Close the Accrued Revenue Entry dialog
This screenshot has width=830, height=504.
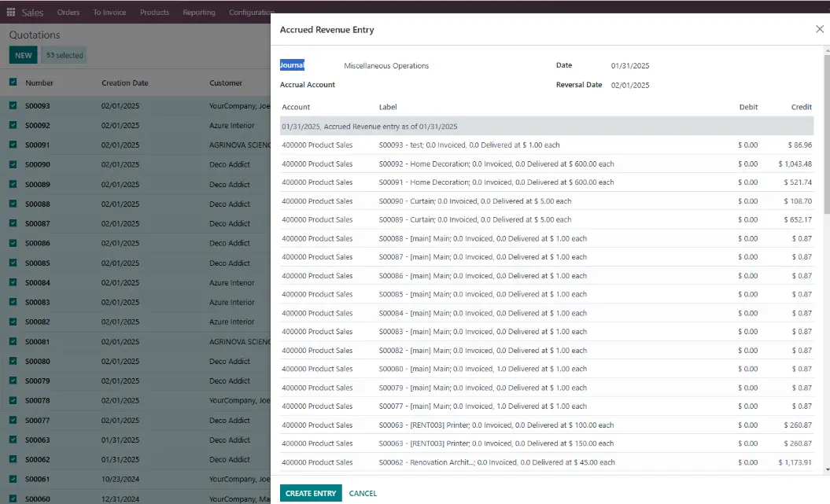(x=819, y=29)
